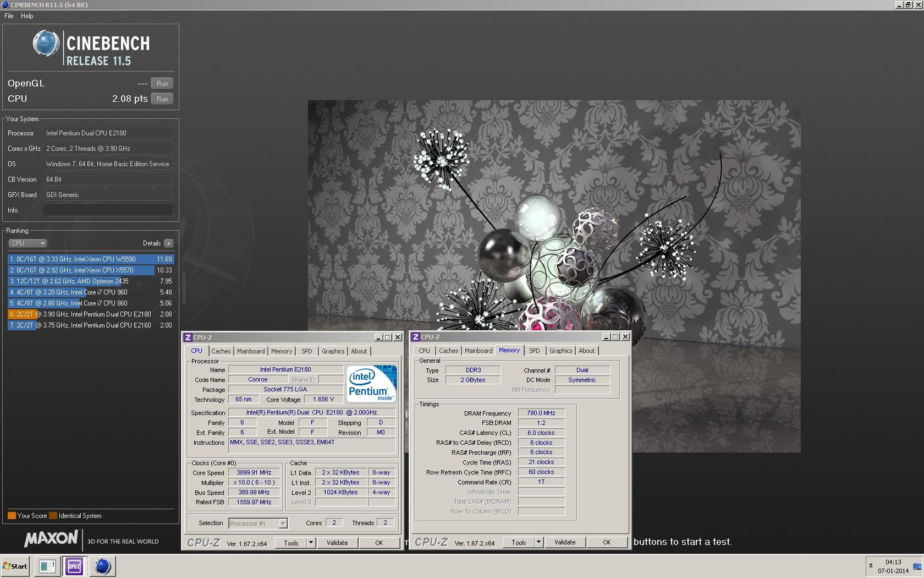
Task: Click the Intel Pentium inside logo
Action: pyautogui.click(x=372, y=383)
